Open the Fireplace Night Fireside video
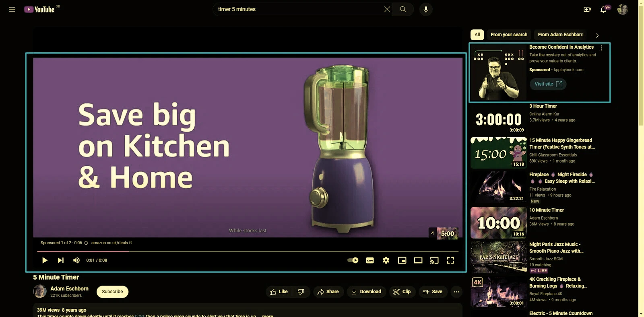 tap(498, 187)
